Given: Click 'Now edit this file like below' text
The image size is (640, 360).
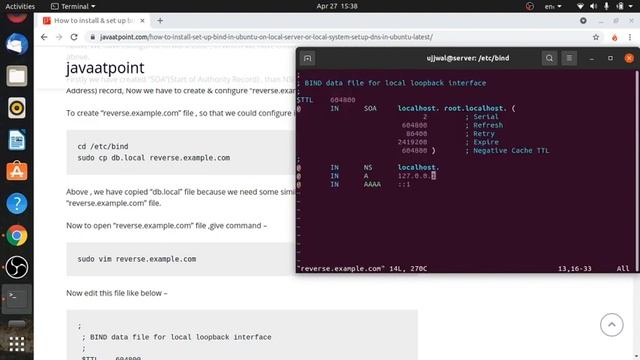Looking at the screenshot, I should (x=117, y=293).
